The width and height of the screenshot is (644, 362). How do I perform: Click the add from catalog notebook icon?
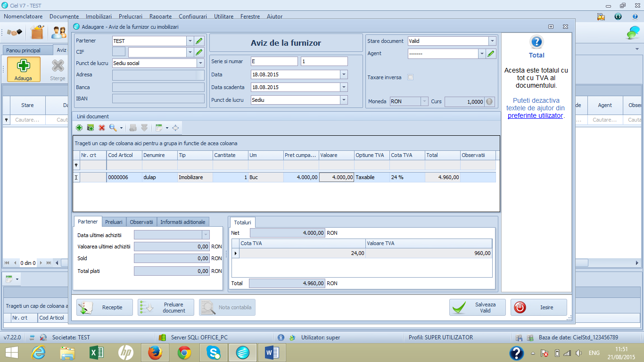[x=91, y=128]
